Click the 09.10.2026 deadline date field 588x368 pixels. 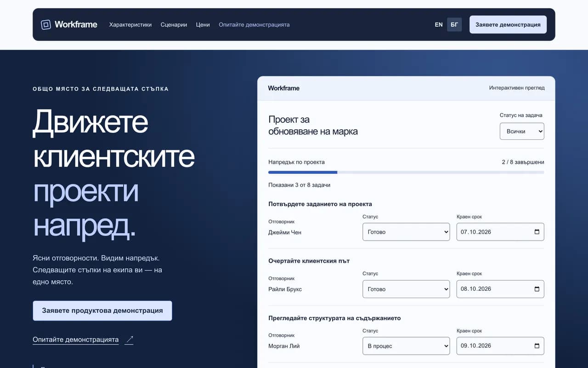500,346
